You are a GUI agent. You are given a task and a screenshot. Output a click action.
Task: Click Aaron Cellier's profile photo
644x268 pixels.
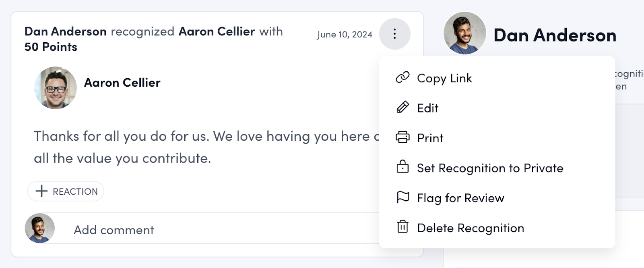(56, 88)
